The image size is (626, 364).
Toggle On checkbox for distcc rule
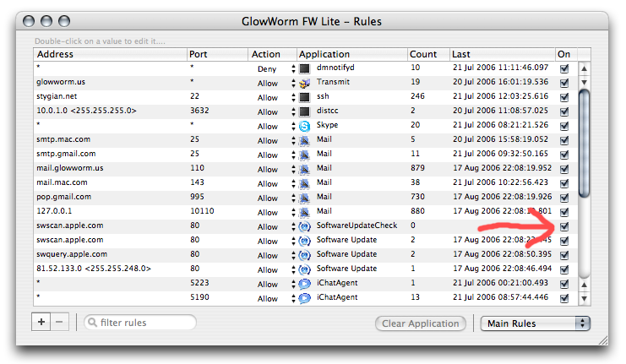[x=564, y=111]
